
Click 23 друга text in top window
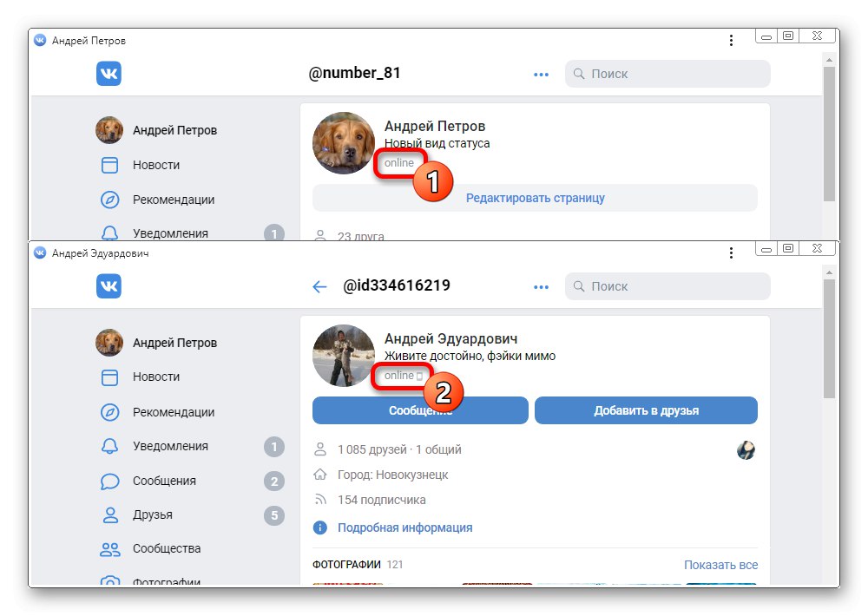[x=361, y=236]
